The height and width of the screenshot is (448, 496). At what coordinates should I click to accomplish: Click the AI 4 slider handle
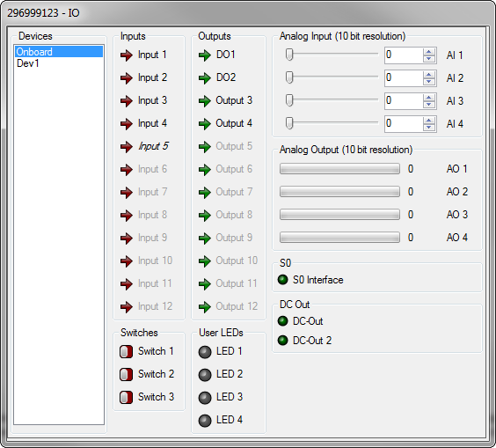(x=289, y=123)
